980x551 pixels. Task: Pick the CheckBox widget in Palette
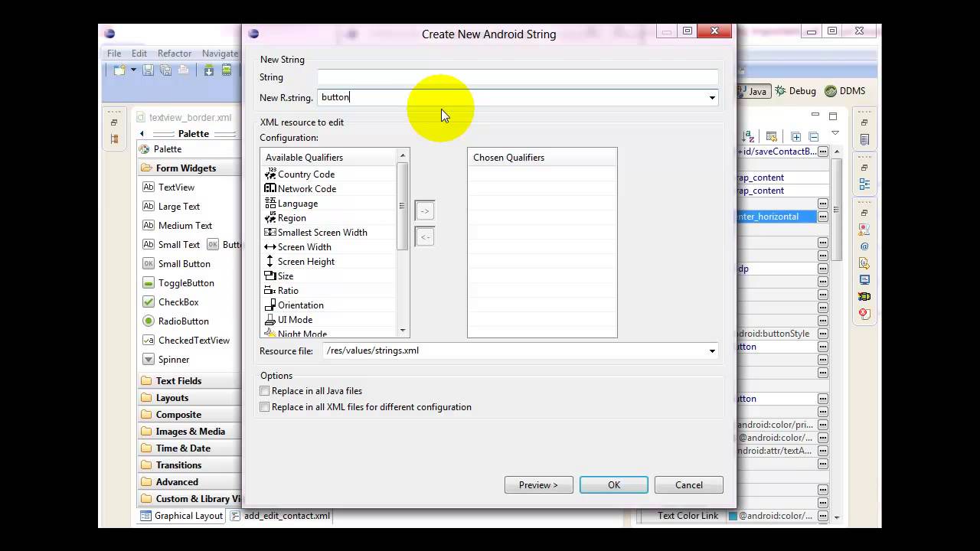click(170, 302)
